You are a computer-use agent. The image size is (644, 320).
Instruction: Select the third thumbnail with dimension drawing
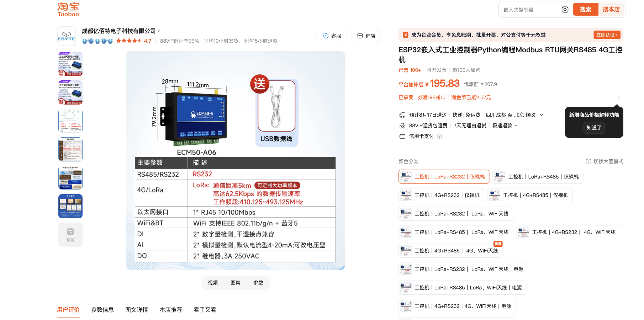pyautogui.click(x=70, y=121)
